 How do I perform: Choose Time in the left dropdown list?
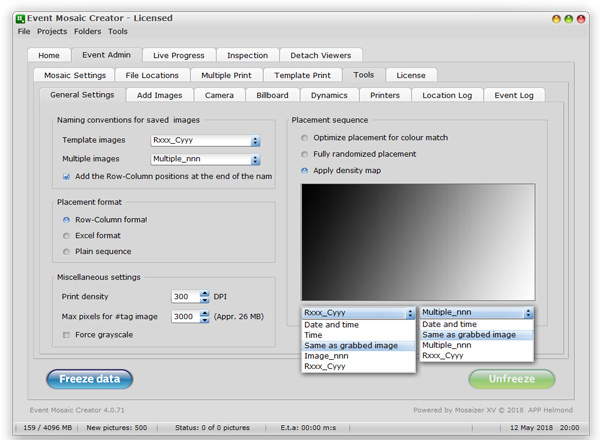359,335
